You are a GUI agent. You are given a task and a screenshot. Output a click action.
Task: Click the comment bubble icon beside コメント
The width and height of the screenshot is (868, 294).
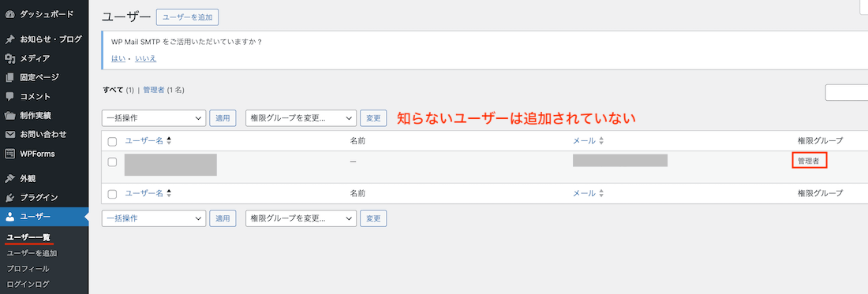click(9, 97)
